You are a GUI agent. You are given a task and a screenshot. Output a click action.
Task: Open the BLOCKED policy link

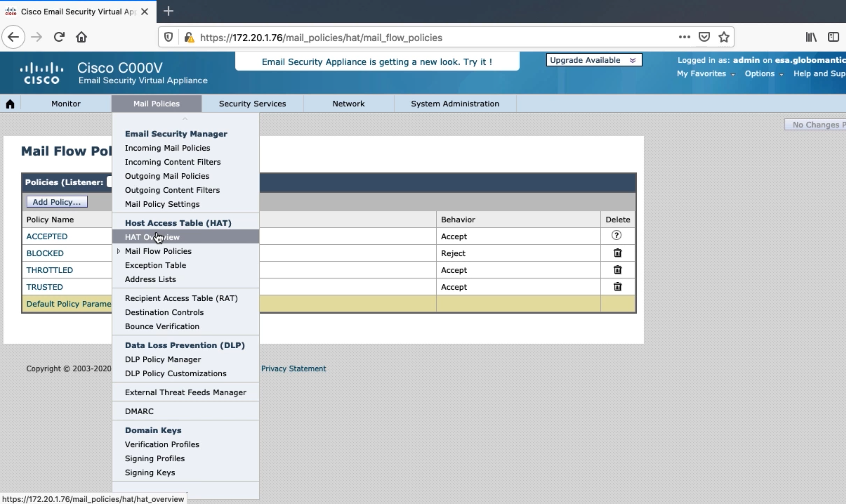click(x=45, y=253)
